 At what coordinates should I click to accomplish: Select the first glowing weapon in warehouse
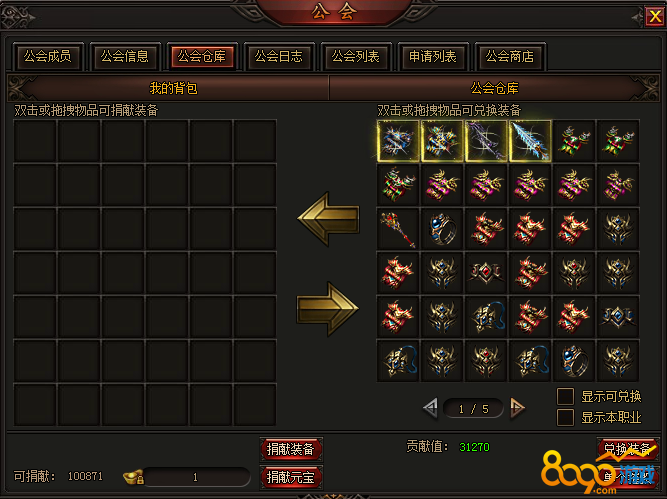398,141
